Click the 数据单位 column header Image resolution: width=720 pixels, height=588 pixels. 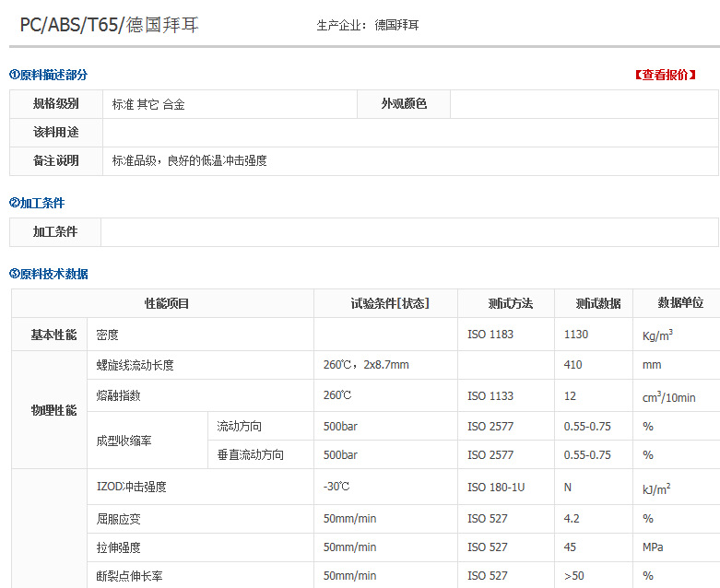680,303
